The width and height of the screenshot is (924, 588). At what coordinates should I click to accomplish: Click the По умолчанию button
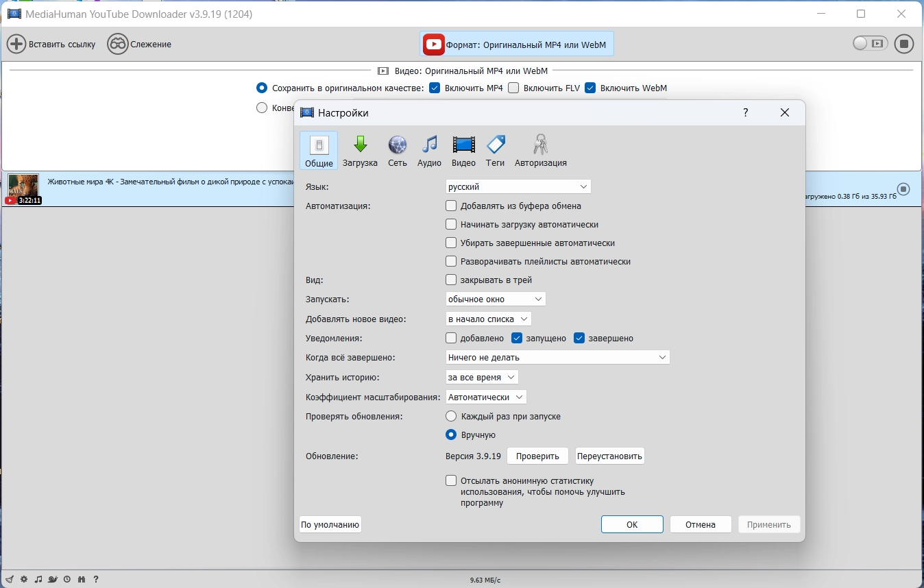tap(330, 524)
